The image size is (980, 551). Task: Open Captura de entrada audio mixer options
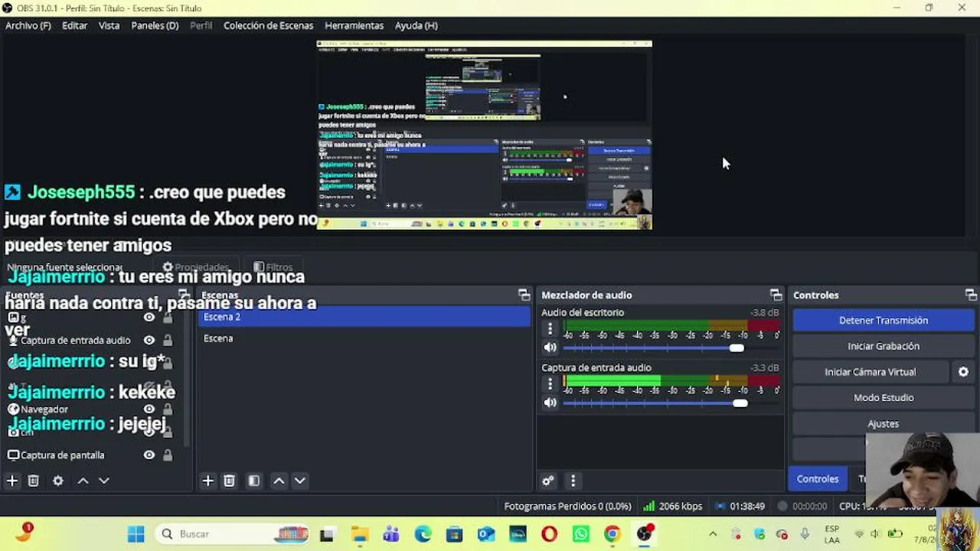click(x=550, y=384)
